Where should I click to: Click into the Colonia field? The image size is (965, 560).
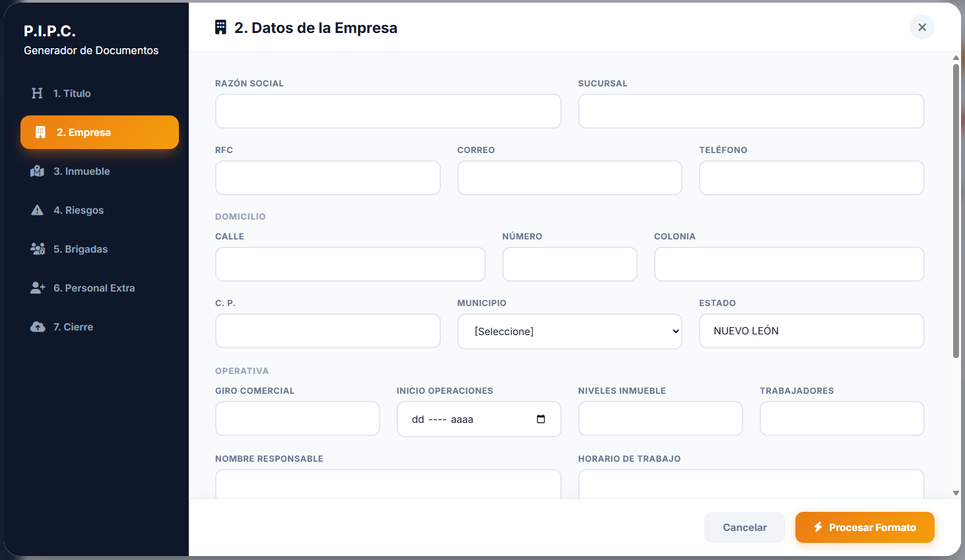point(789,264)
